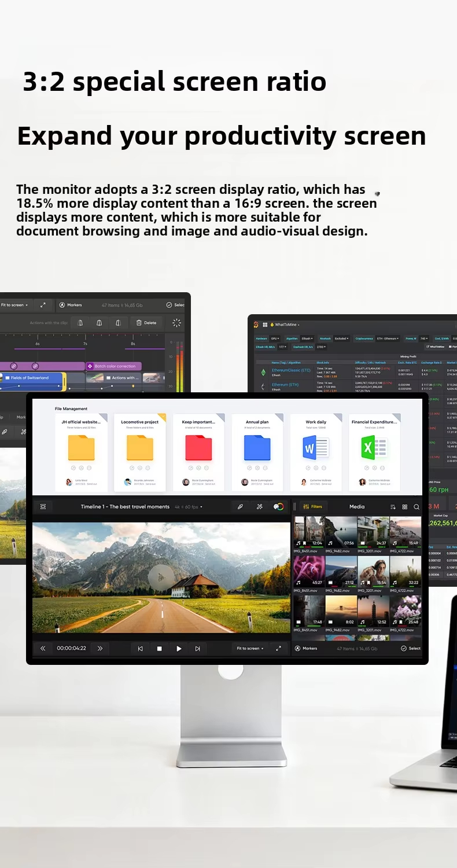Click fast-forward double-arrow right of timecode

(x=99, y=649)
